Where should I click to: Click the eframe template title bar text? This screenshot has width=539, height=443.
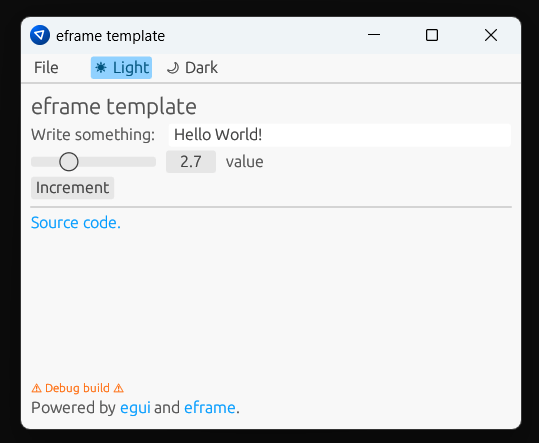tap(110, 36)
